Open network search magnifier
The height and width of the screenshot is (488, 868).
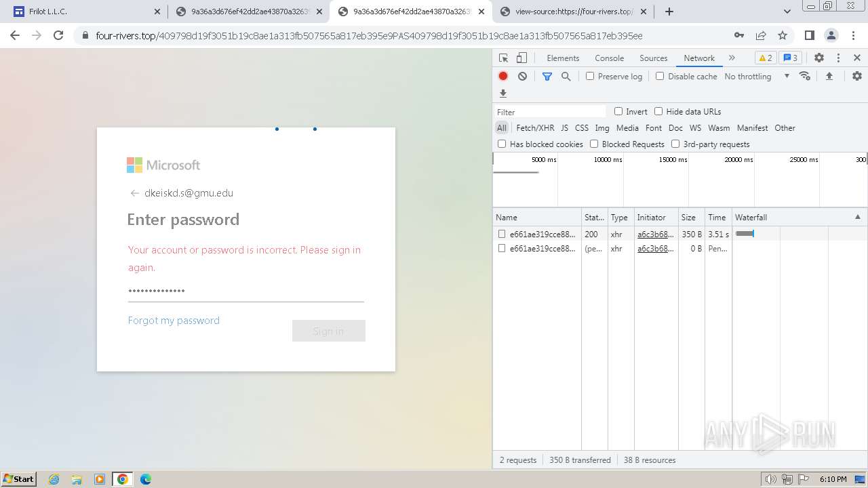click(x=566, y=77)
